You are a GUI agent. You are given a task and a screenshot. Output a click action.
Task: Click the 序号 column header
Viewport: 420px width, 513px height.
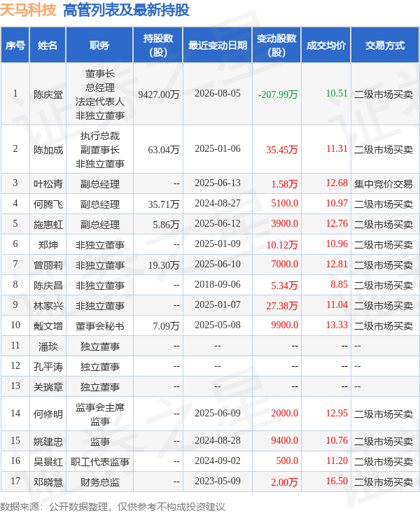point(15,45)
